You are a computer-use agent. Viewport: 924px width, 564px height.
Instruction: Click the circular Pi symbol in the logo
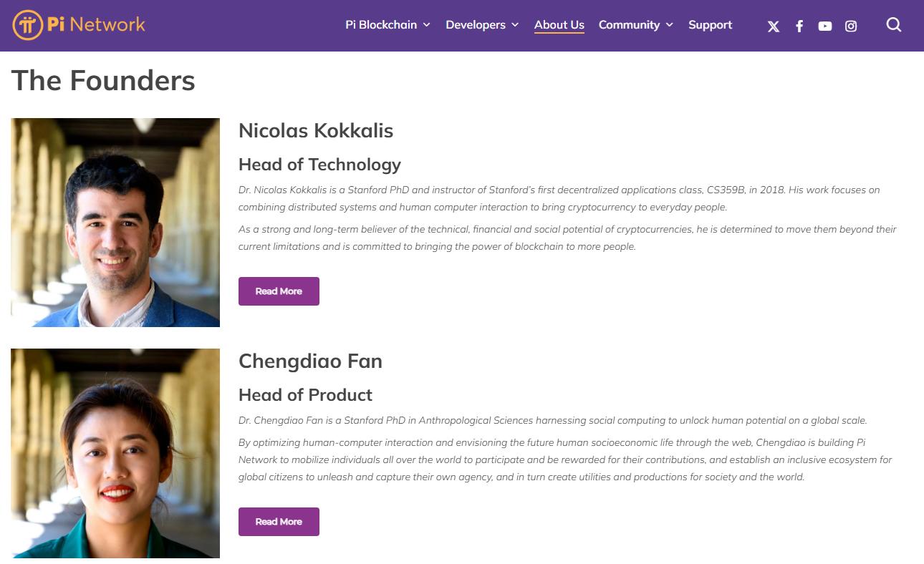pos(27,24)
